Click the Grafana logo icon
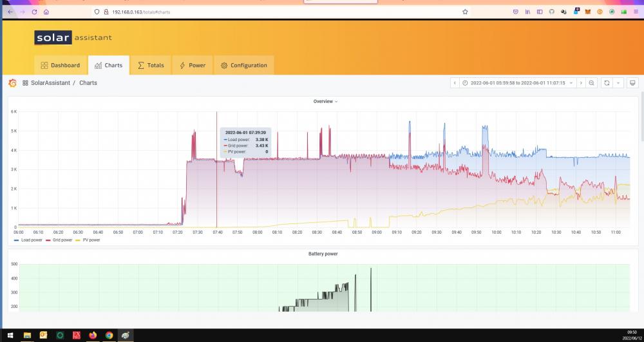This screenshot has height=342, width=644. coord(12,83)
